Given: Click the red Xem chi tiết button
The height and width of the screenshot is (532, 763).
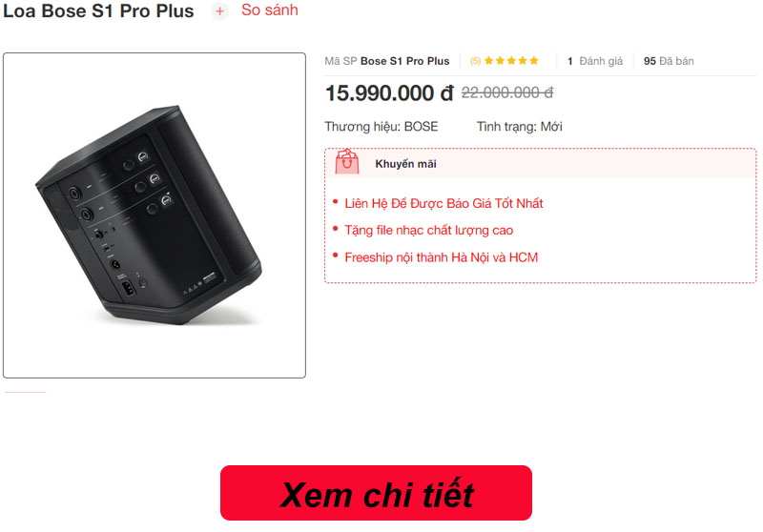Looking at the screenshot, I should (376, 493).
